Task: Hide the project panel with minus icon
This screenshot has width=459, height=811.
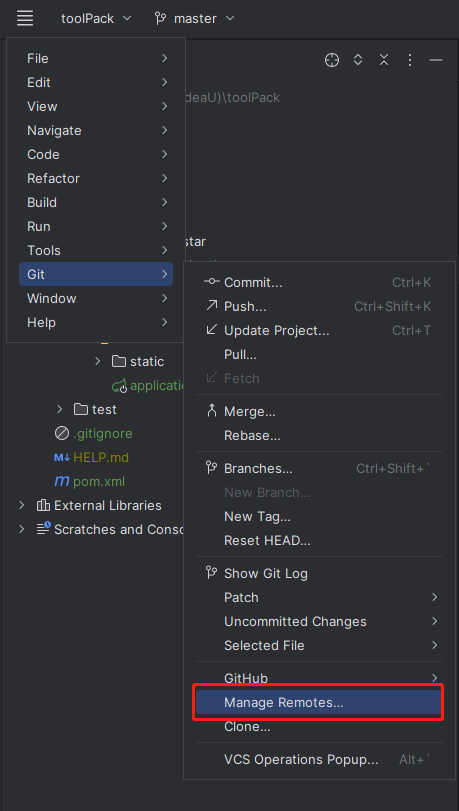Action: pos(436,60)
